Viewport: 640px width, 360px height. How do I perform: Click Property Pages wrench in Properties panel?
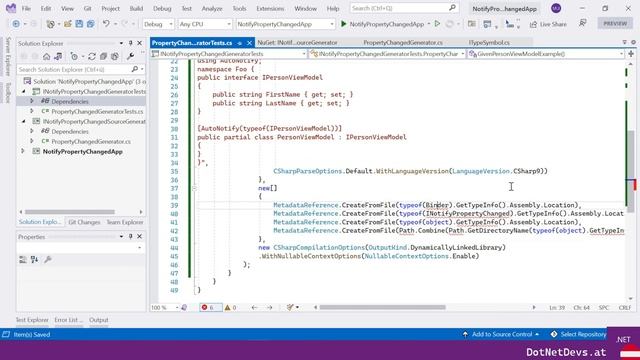click(x=48, y=259)
